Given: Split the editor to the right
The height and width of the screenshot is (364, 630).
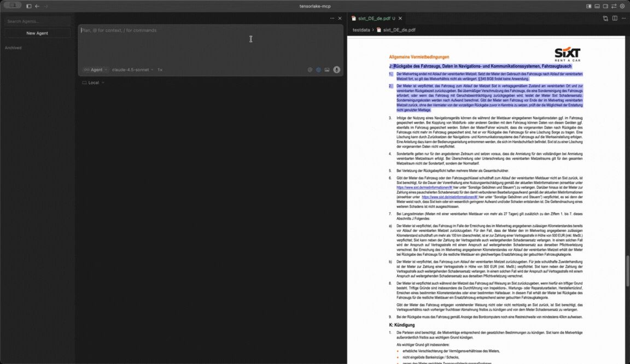Looking at the screenshot, I should click(615, 18).
